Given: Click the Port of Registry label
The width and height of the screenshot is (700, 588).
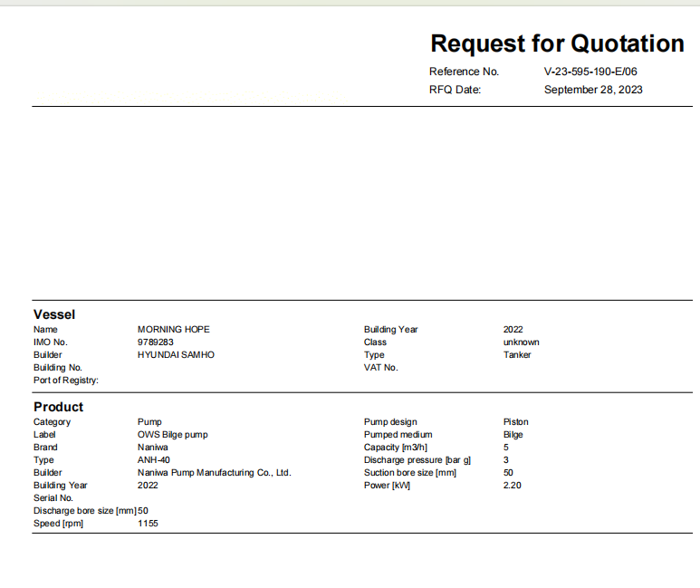Looking at the screenshot, I should coord(66,381).
